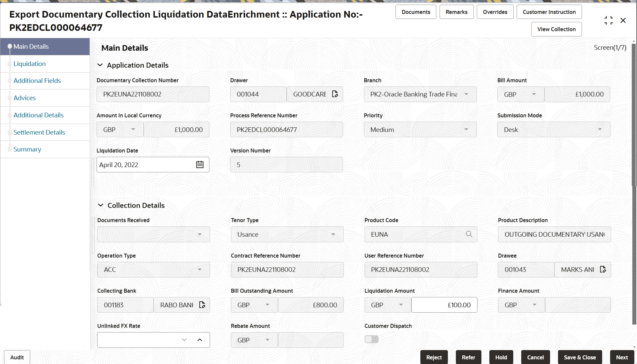This screenshot has height=364, width=637.
Task: Open the Liquidation Amount currency dropdown
Action: click(x=388, y=305)
